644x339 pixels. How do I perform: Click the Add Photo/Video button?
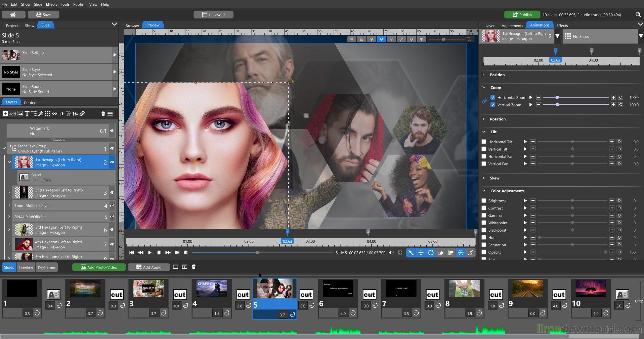[x=99, y=267]
